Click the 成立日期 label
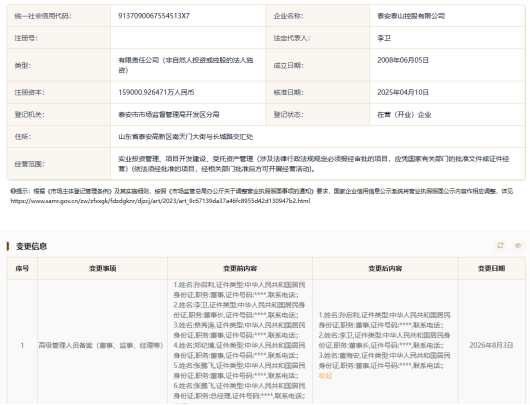 tap(288, 66)
